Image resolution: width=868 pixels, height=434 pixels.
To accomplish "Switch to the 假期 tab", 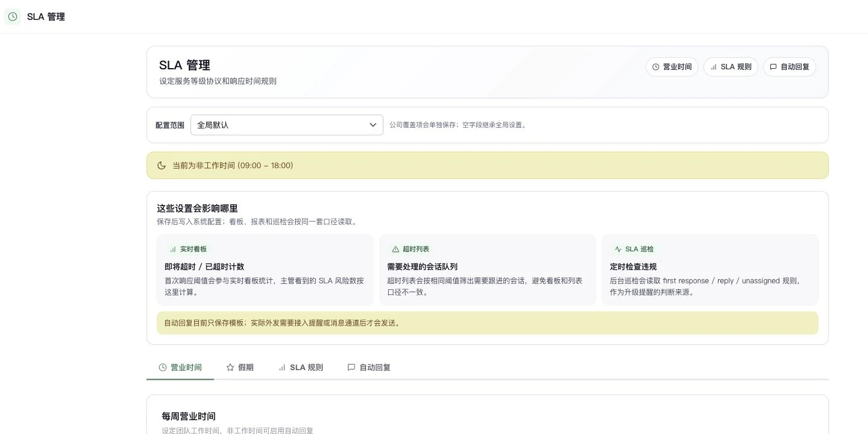I will tap(240, 367).
